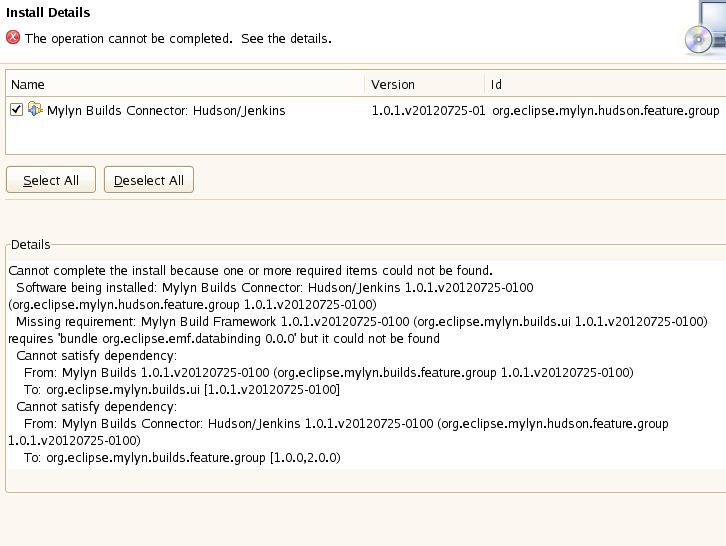Click the red error icon in header

point(13,38)
